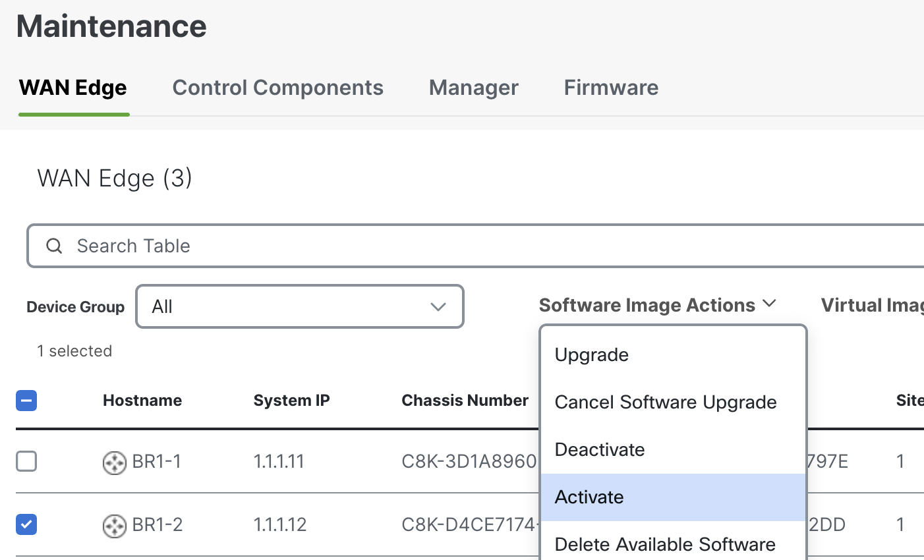The image size is (924, 560).
Task: Tick the BR1-1 row checkbox
Action: pos(26,462)
